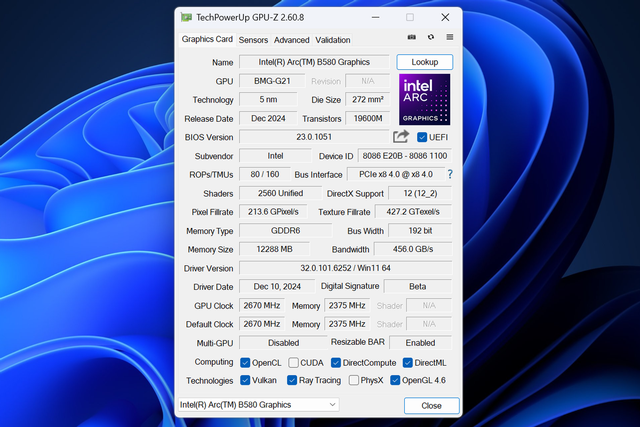
Task: Open the Advanced tab
Action: coord(291,40)
